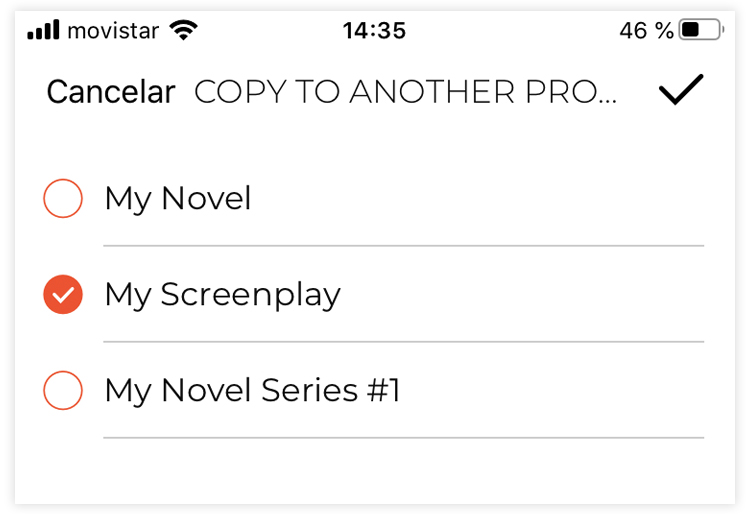750x514 pixels.
Task: Tap empty space in the My Novel row
Action: point(478,198)
